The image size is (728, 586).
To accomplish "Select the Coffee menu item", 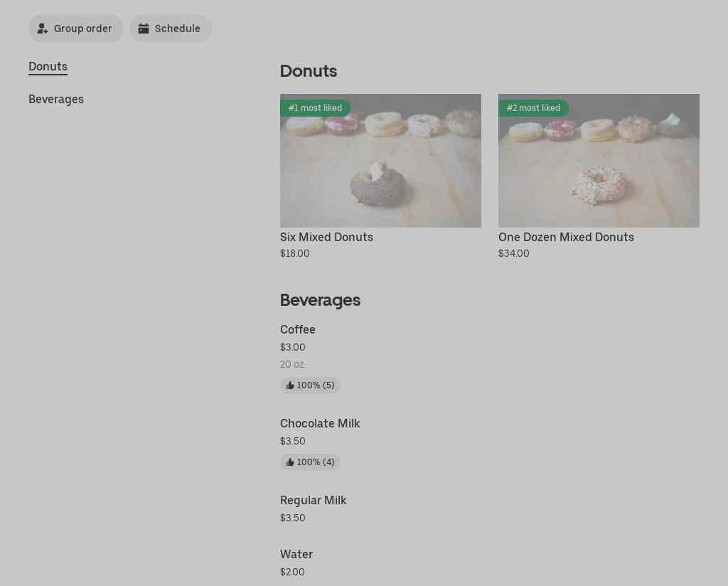I will click(x=298, y=330).
